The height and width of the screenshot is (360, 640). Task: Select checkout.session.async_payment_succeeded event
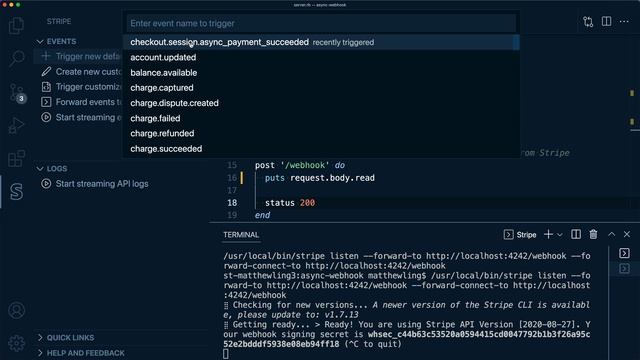321,42
